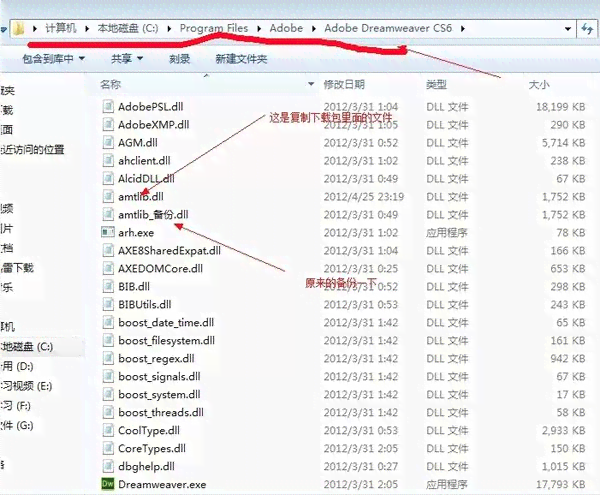Click the folder icon in the address bar

tap(18, 29)
